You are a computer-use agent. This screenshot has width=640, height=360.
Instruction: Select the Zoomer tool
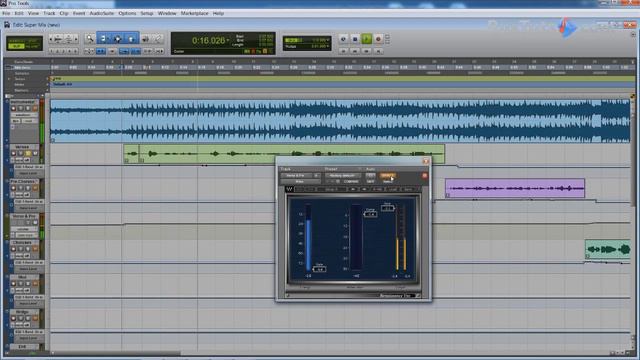(90, 39)
